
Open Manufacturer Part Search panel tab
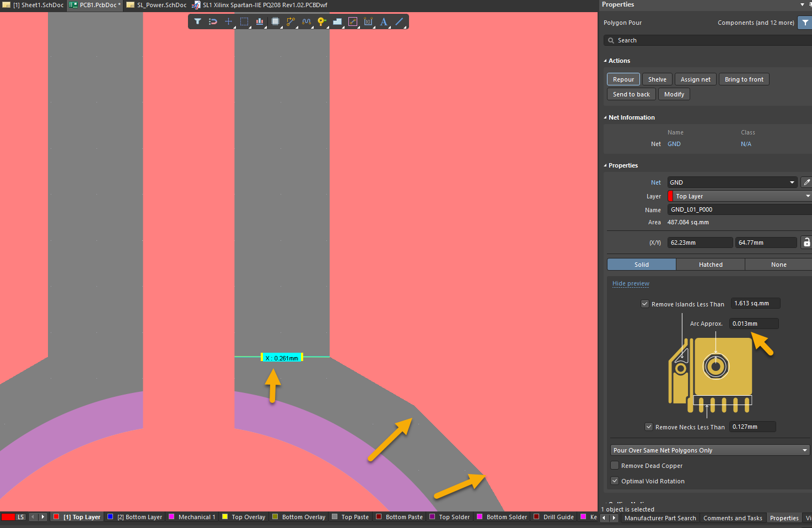tap(660, 518)
